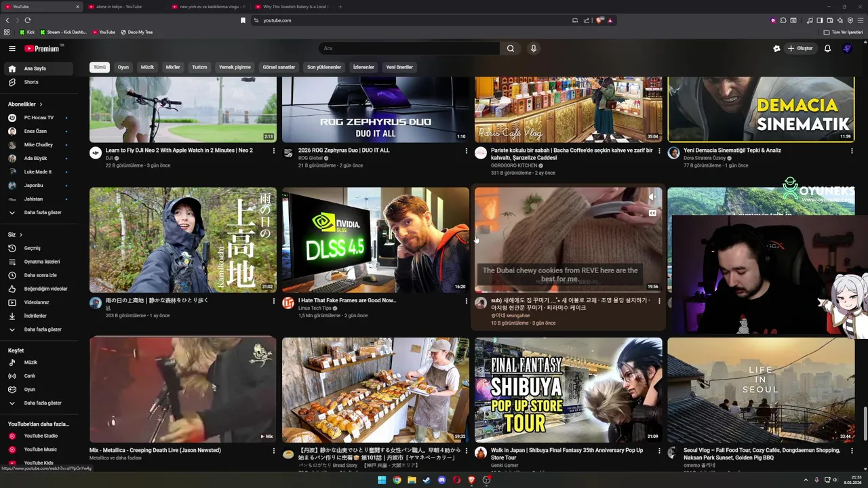Screen dimensions: 868x488
Task: Click the page vertical scrollbar
Action: click(865, 424)
